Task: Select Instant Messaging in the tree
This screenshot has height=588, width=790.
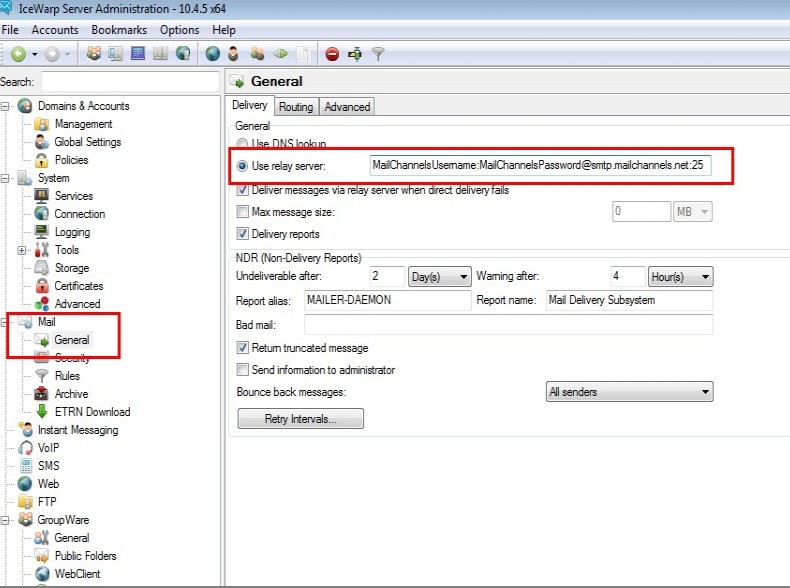Action: point(78,430)
